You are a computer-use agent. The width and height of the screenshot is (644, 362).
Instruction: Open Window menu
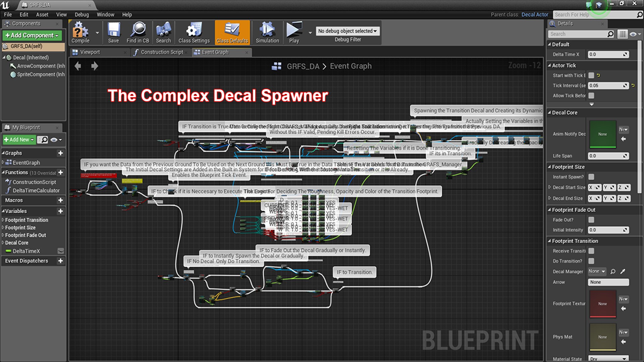pyautogui.click(x=105, y=14)
